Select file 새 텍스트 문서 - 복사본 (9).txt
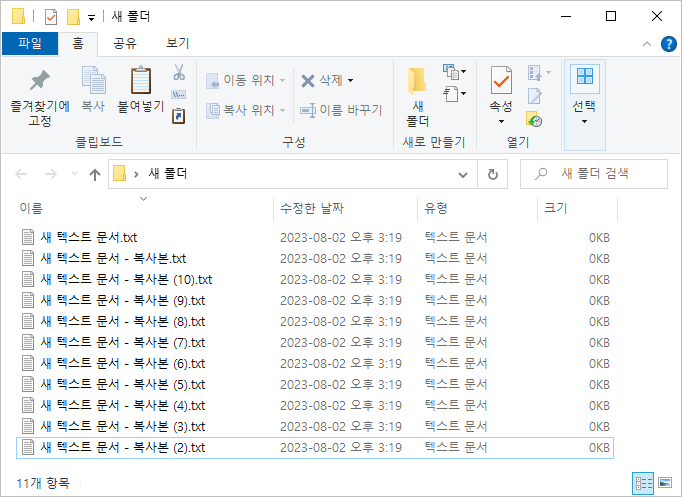This screenshot has width=682, height=497. [315, 300]
